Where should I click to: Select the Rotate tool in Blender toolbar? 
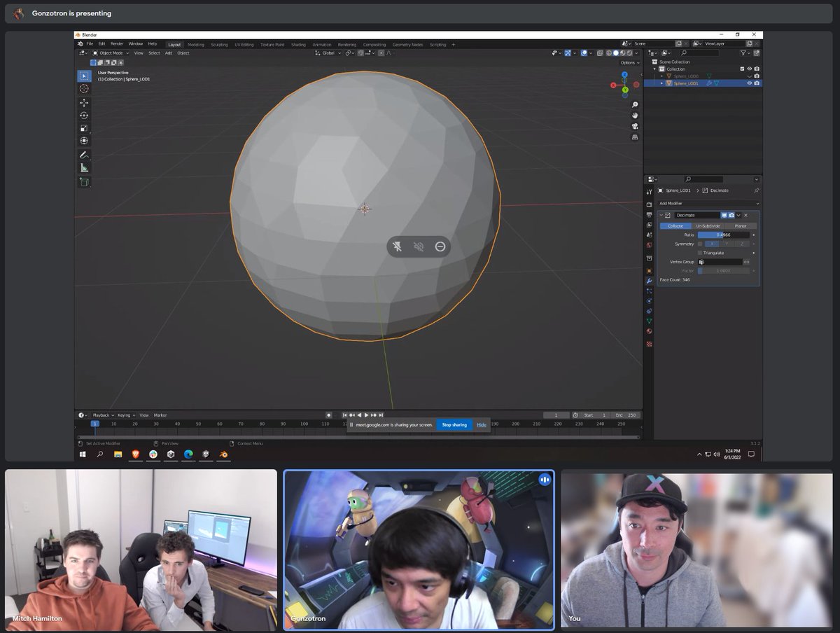[x=84, y=116]
